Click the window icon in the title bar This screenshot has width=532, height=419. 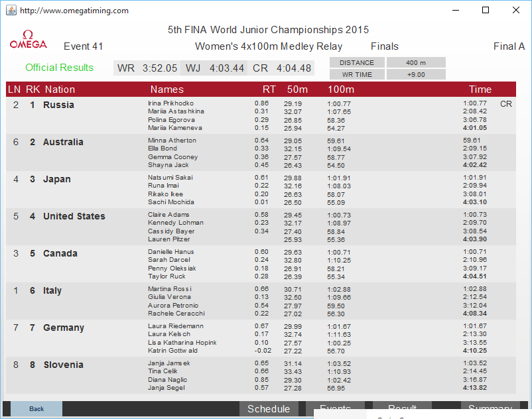pyautogui.click(x=12, y=11)
